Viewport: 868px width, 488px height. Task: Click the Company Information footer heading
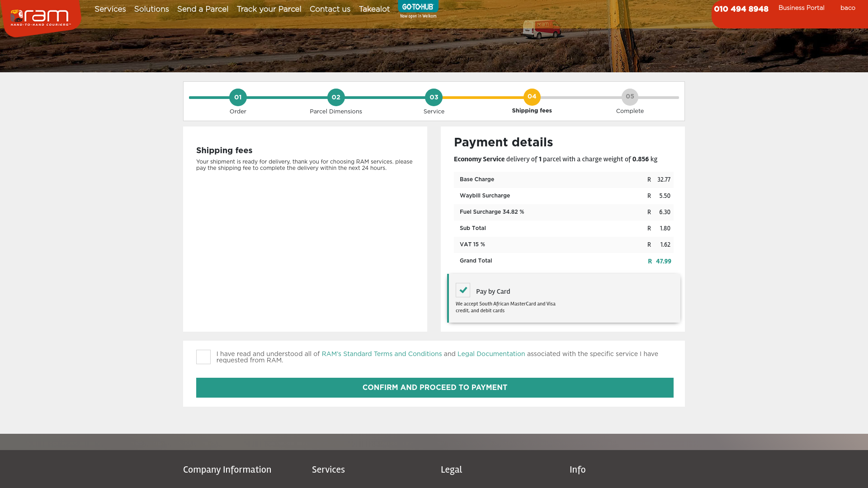(x=227, y=470)
